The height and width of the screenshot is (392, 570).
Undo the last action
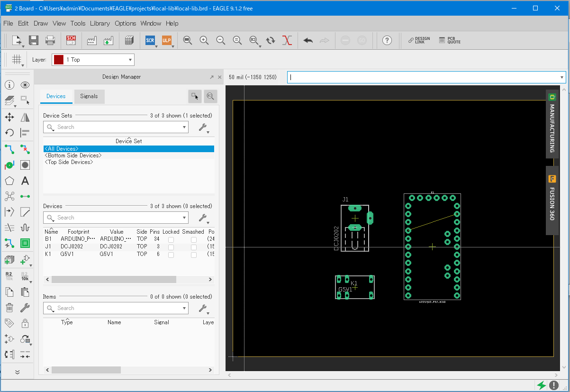click(x=308, y=41)
